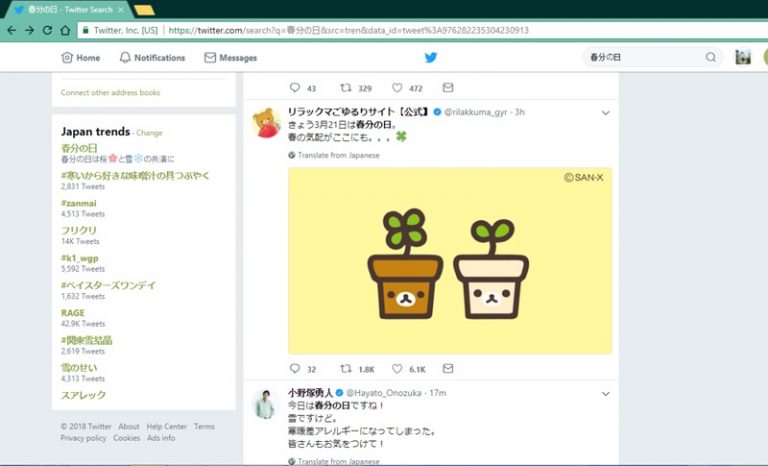Reload the page with the refresh icon
The height and width of the screenshot is (466, 768).
coord(47,30)
